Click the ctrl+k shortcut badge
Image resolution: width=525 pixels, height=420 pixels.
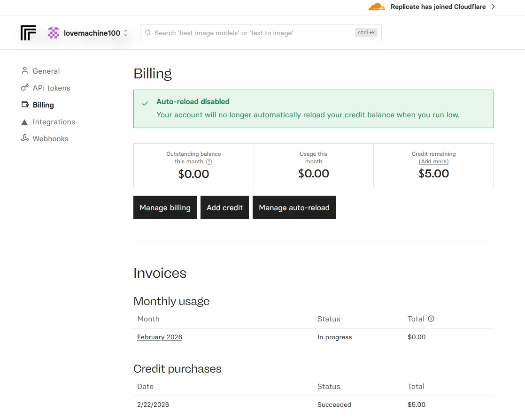click(366, 32)
